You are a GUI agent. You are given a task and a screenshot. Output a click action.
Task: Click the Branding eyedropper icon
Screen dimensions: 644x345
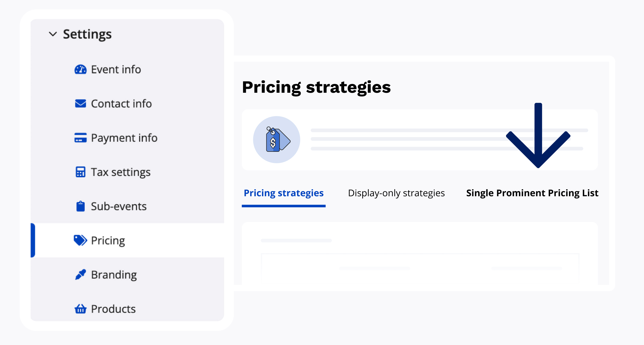(80, 274)
